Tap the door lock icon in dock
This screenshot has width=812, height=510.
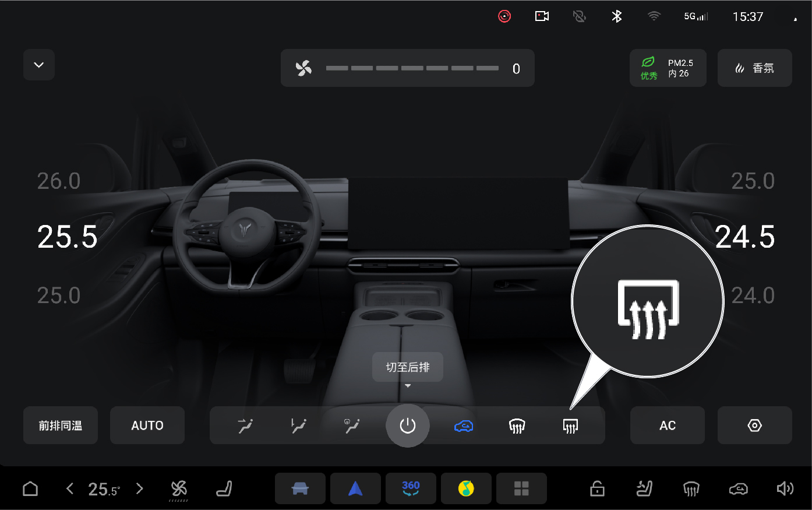tap(597, 488)
